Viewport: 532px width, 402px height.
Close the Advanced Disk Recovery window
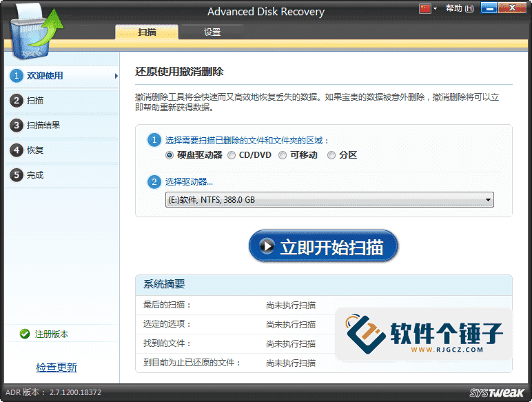512,8
